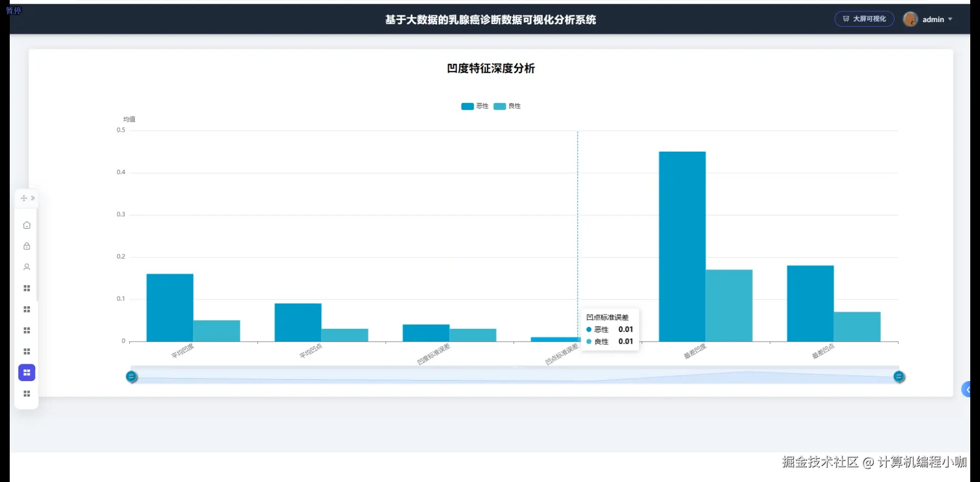Click the 0.5 y-axis tick label
Screen dimensions: 980x482
coord(121,130)
